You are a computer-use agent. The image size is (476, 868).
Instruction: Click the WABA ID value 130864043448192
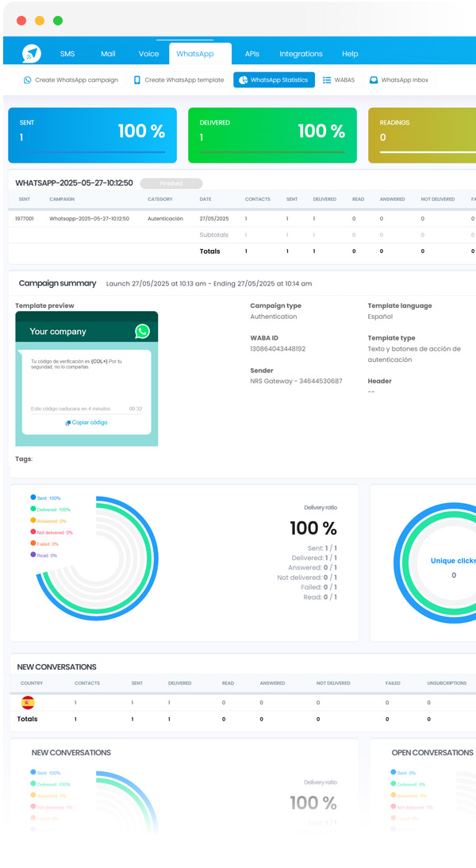pyautogui.click(x=278, y=349)
